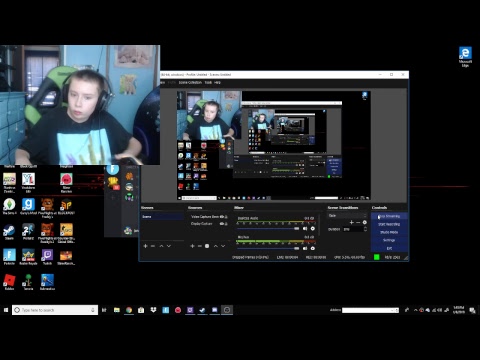The image size is (480, 360).
Task: Mute the Mic/Aux channel
Action: pos(305,248)
